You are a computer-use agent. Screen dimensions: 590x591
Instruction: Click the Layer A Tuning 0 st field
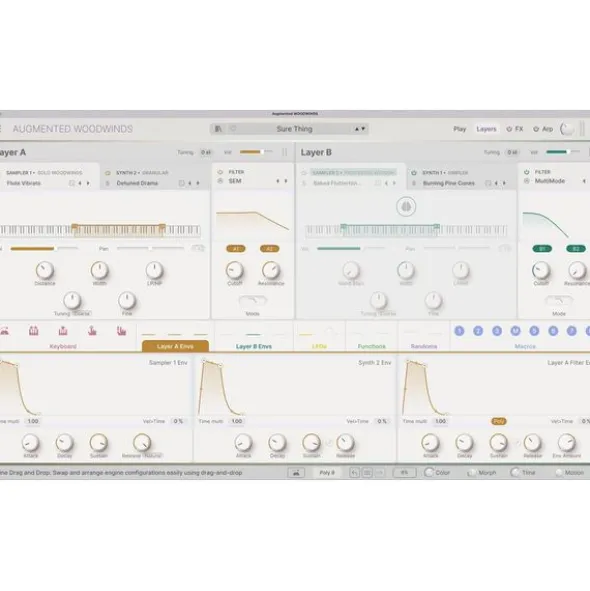(x=206, y=152)
